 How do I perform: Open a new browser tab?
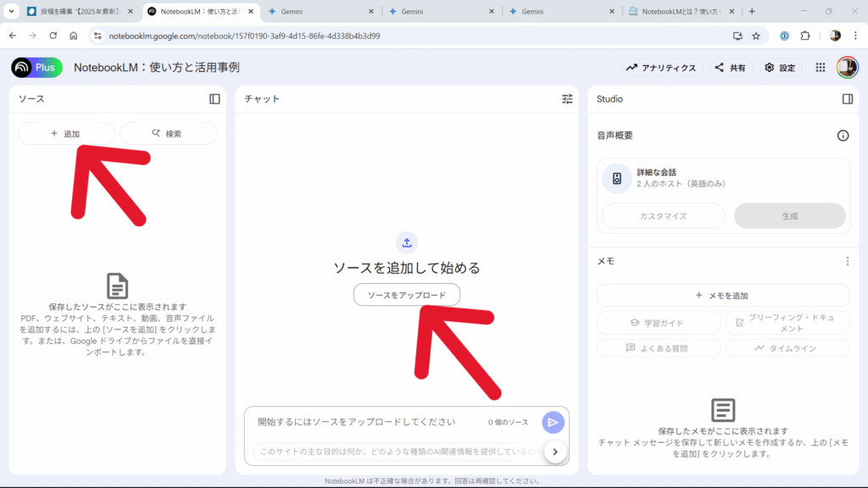[752, 11]
